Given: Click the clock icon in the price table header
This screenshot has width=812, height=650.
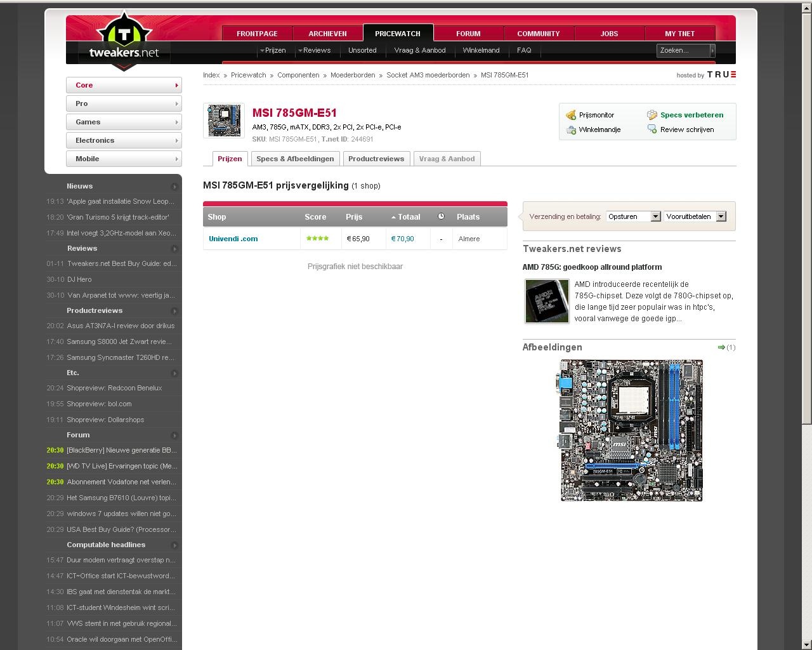Looking at the screenshot, I should point(442,216).
